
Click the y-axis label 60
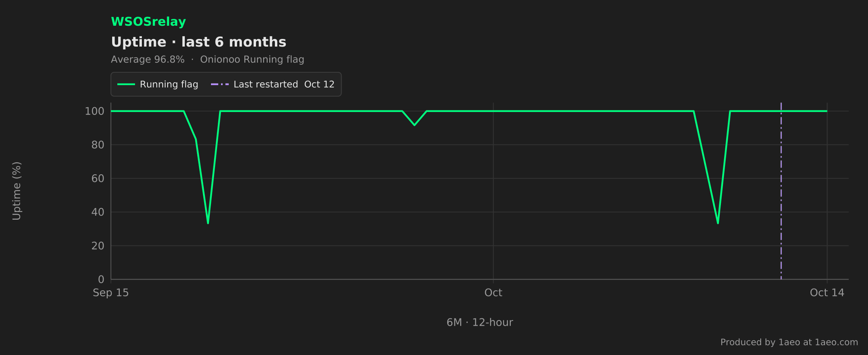pos(98,179)
